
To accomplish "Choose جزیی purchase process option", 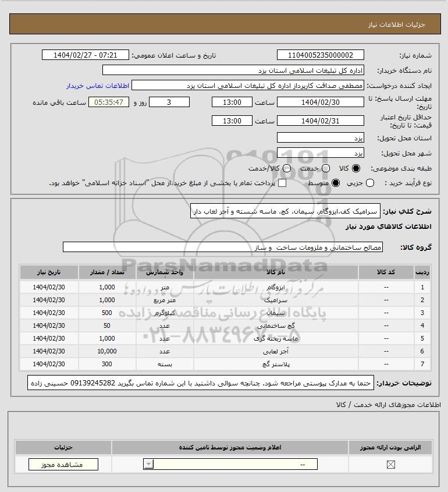I will coord(370,183).
